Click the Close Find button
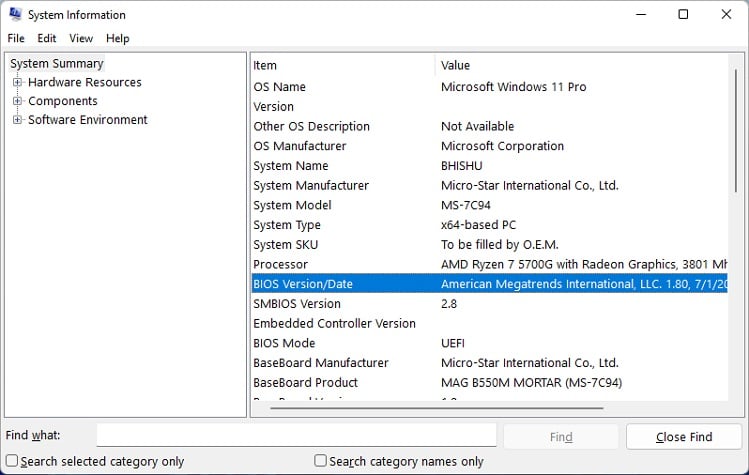 click(x=684, y=437)
